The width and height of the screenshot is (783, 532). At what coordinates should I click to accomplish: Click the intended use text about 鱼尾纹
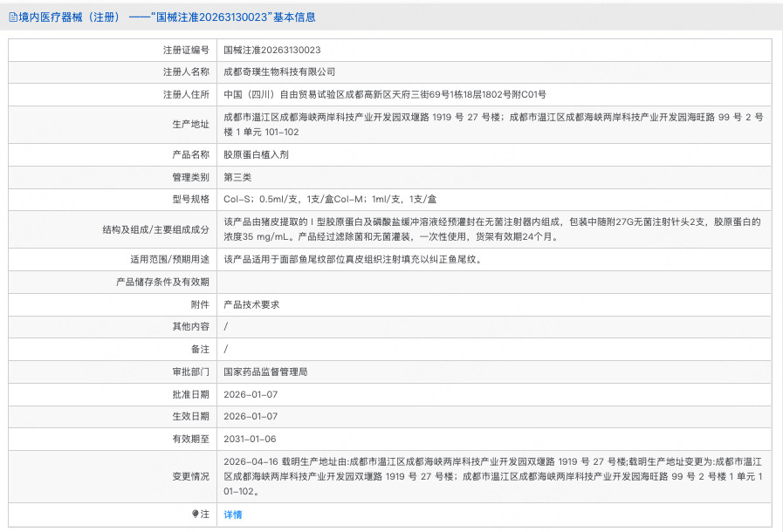click(x=353, y=260)
